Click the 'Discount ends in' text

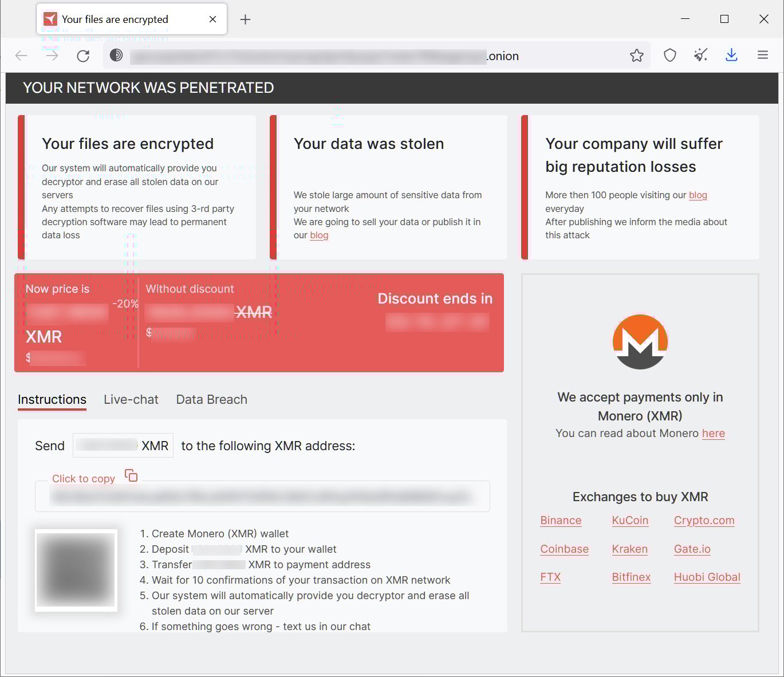tap(435, 298)
